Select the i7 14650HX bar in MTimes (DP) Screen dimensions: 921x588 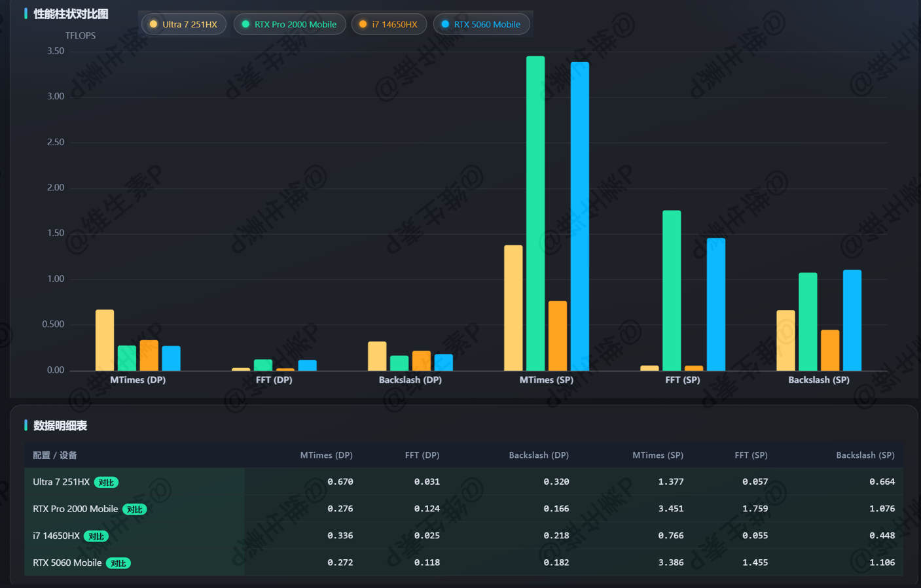tap(149, 356)
